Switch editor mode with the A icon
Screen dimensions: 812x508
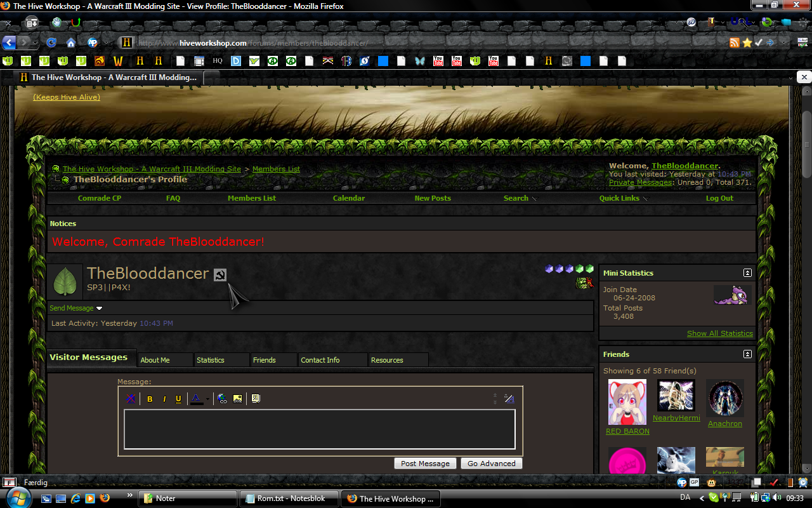[509, 399]
